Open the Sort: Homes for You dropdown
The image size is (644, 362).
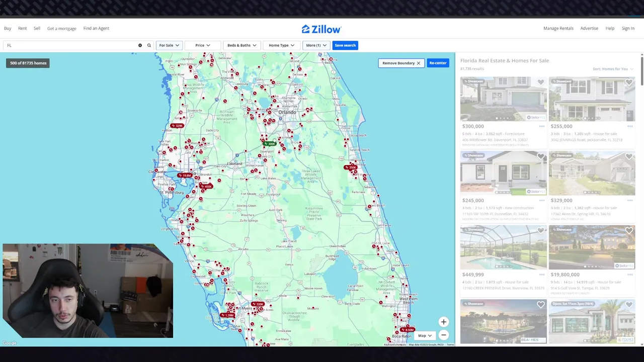pos(613,69)
